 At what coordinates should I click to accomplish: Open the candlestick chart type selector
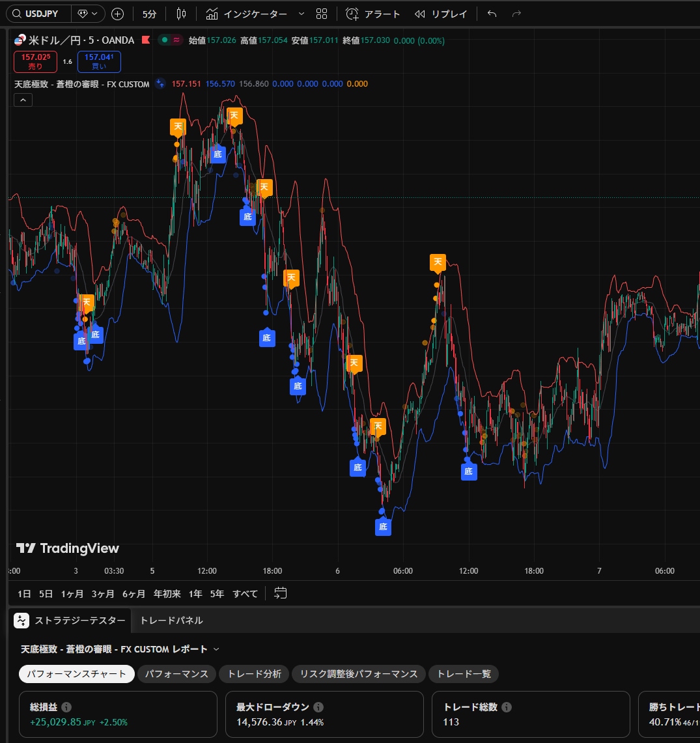[181, 14]
